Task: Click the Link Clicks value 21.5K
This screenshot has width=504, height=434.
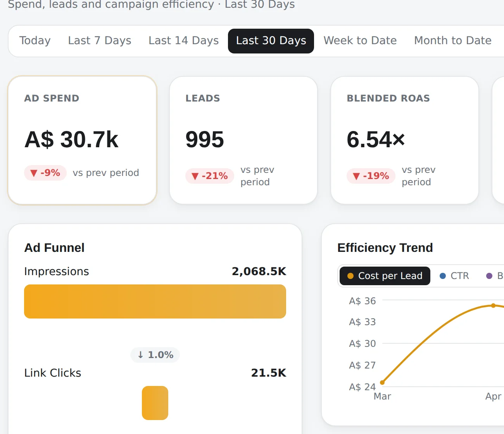Action: point(269,373)
